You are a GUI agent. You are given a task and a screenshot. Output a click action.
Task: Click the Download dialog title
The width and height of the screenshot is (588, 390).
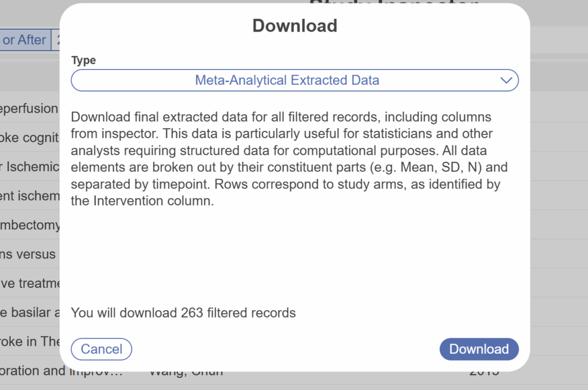coord(295,26)
